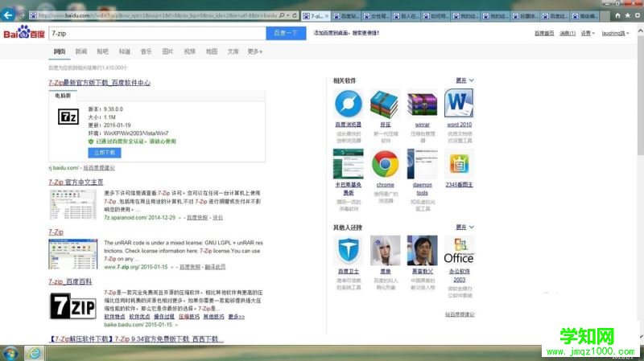Select the 贴吧 search tab
The image size is (644, 361).
click(x=103, y=51)
